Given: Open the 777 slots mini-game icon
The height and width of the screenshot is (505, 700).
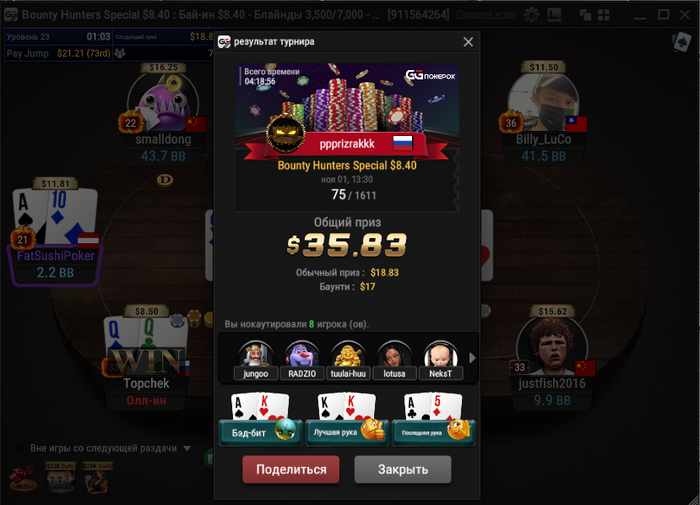Looking at the screenshot, I should (x=61, y=477).
